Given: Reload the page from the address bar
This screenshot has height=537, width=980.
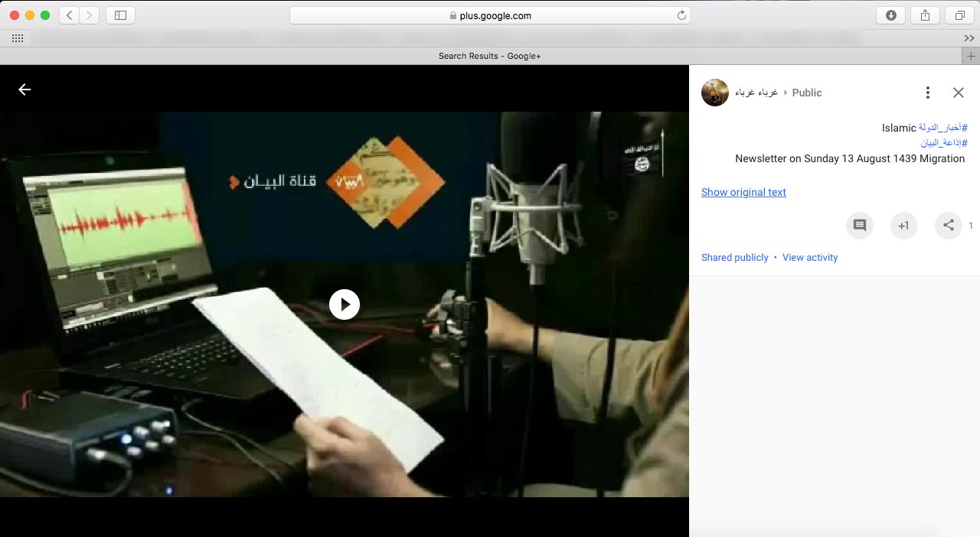Looking at the screenshot, I should tap(681, 15).
